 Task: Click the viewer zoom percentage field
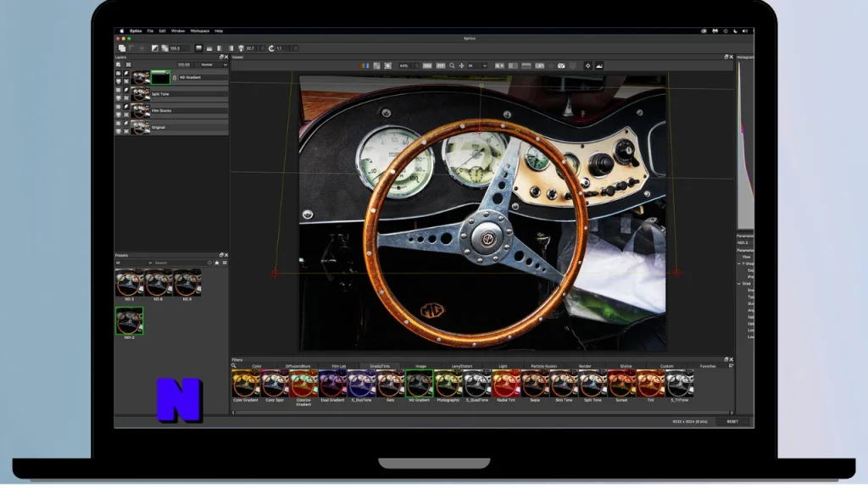coord(403,65)
